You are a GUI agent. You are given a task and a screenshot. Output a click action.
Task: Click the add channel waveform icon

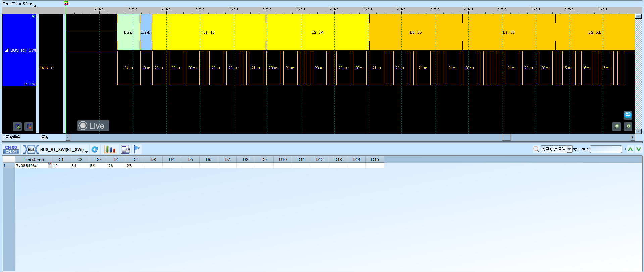tap(17, 126)
